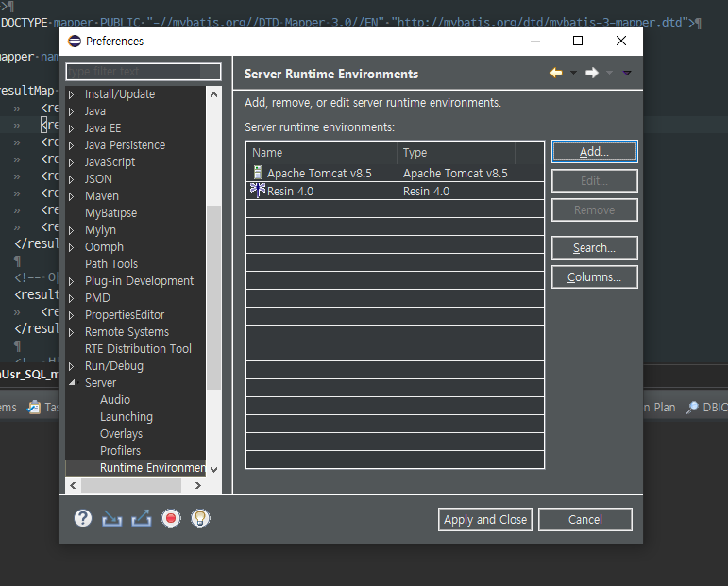The image size is (728, 586).
Task: Open the Launching preferences page
Action: (126, 417)
